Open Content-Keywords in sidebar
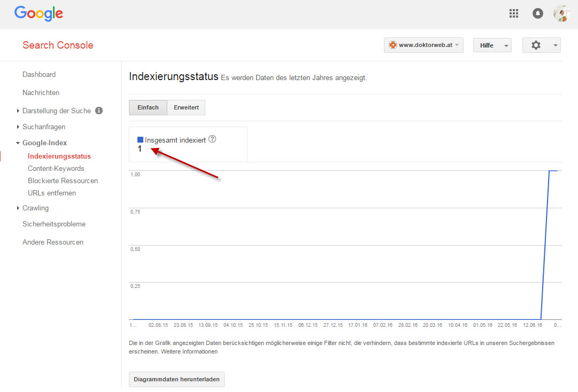578x392 pixels. pyautogui.click(x=56, y=169)
